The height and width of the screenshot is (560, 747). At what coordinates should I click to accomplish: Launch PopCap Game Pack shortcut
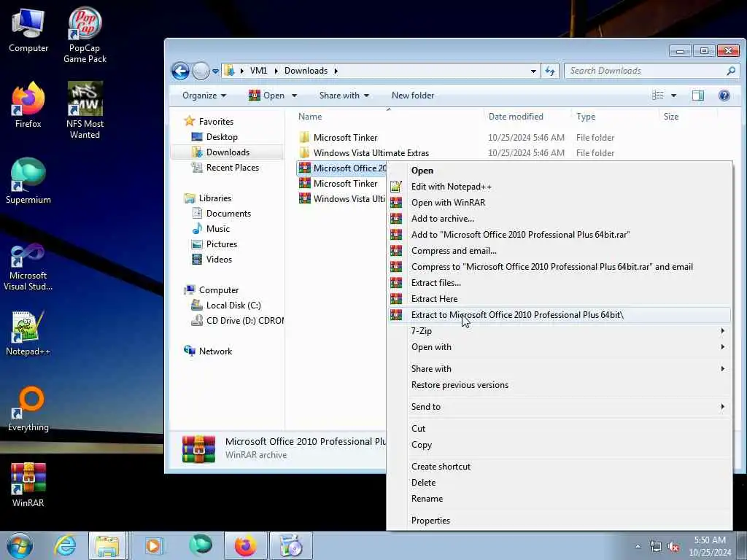pos(85,34)
